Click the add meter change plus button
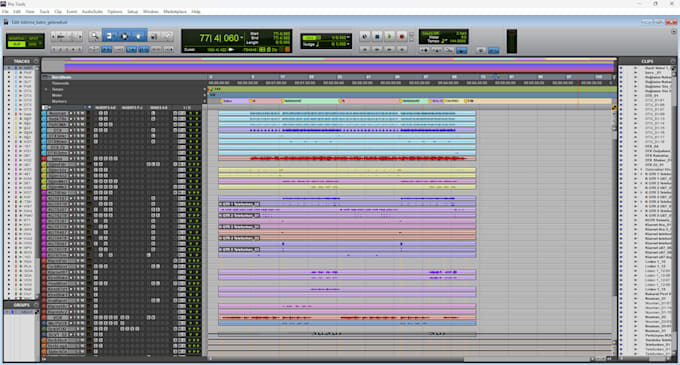 coord(205,95)
